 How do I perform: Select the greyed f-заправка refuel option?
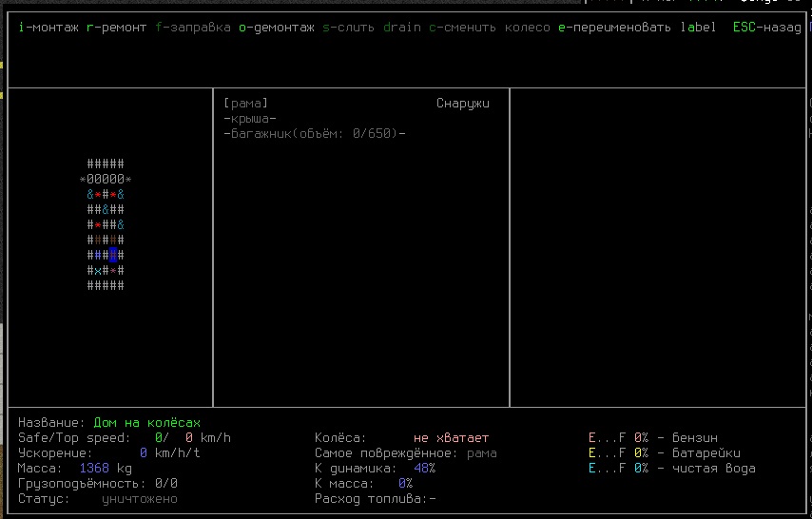[x=193, y=28]
